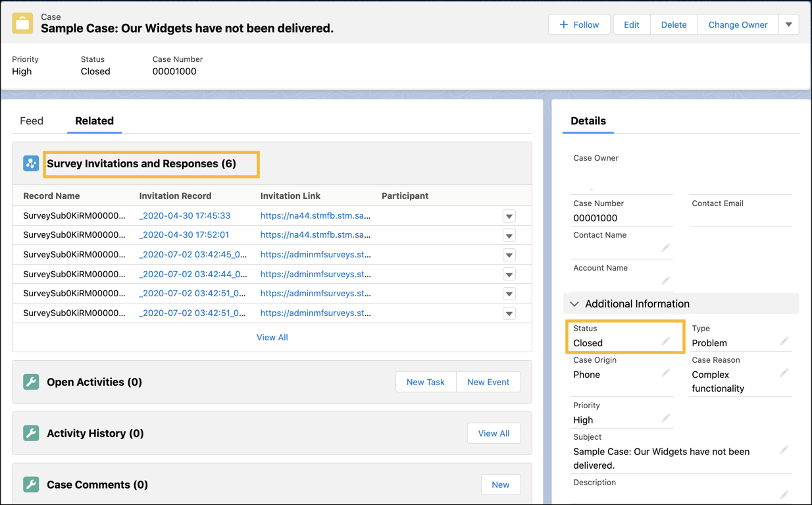Viewport: 812px width, 505px height.
Task: Click the Invitation Link column header
Action: click(x=290, y=196)
